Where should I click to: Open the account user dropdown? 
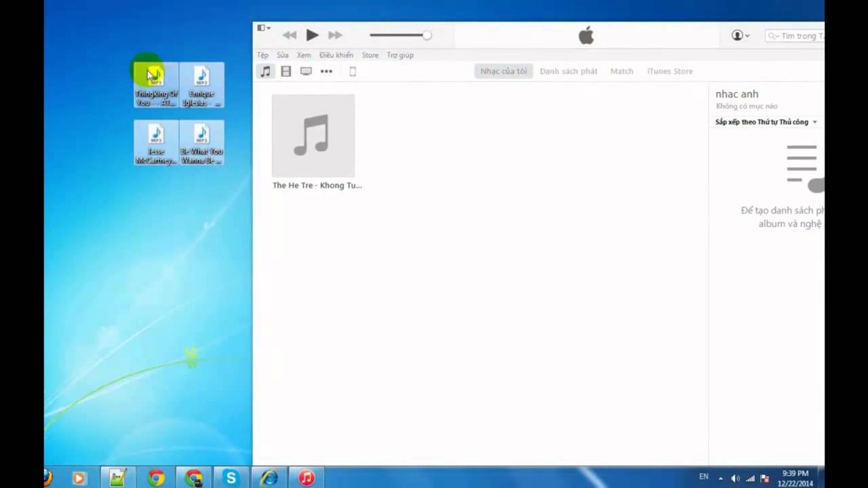tap(741, 35)
